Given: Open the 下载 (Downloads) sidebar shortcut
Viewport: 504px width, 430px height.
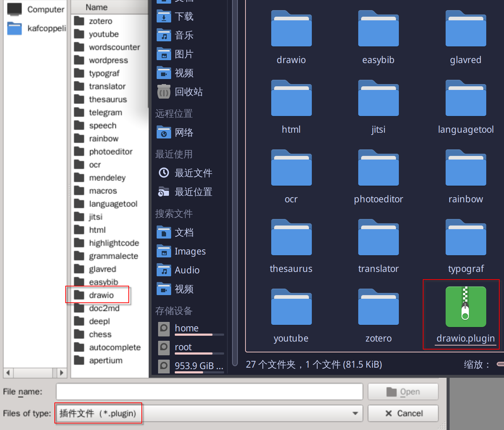Looking at the screenshot, I should pos(183,16).
